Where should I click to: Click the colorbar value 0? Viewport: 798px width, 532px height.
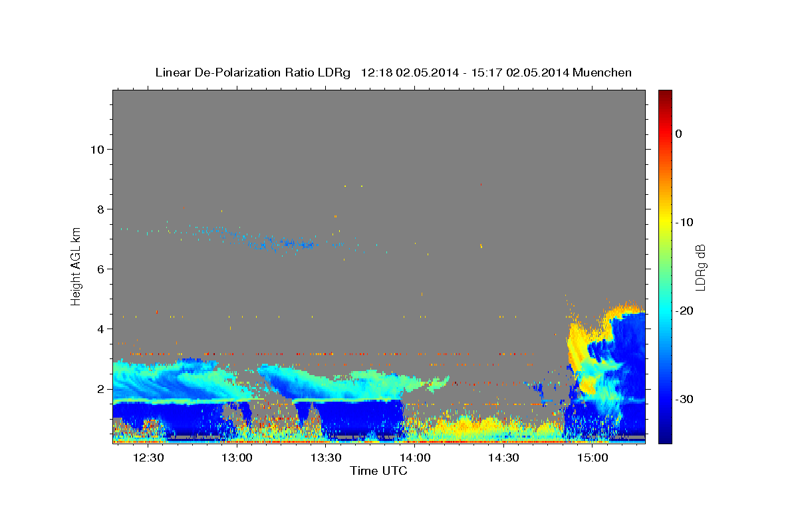tap(678, 134)
